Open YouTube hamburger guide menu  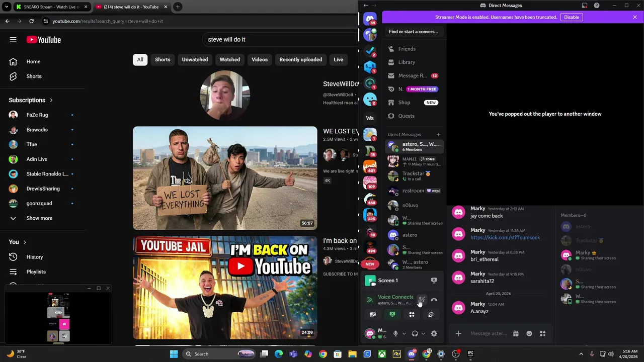[13, 40]
